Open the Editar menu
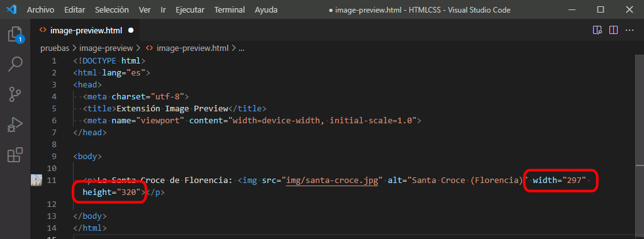644x239 pixels. coord(74,9)
